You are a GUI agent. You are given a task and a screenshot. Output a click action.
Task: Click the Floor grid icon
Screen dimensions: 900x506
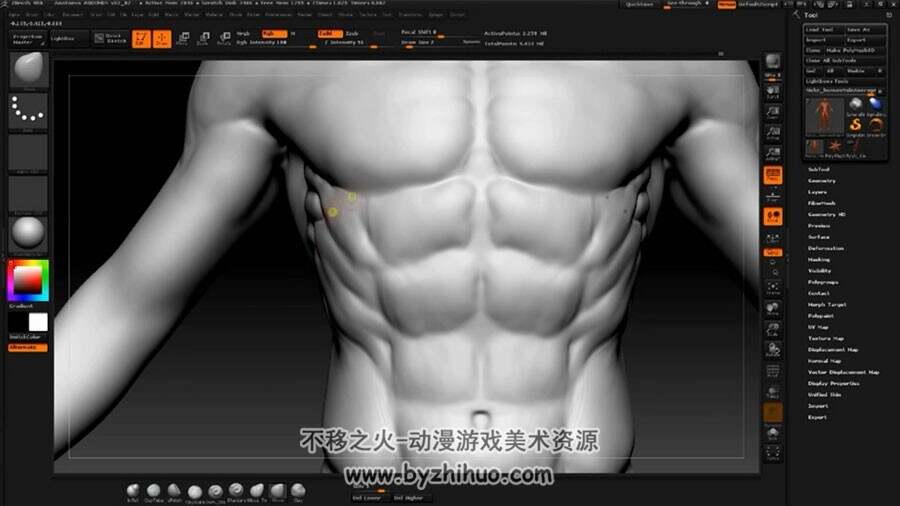[x=773, y=196]
